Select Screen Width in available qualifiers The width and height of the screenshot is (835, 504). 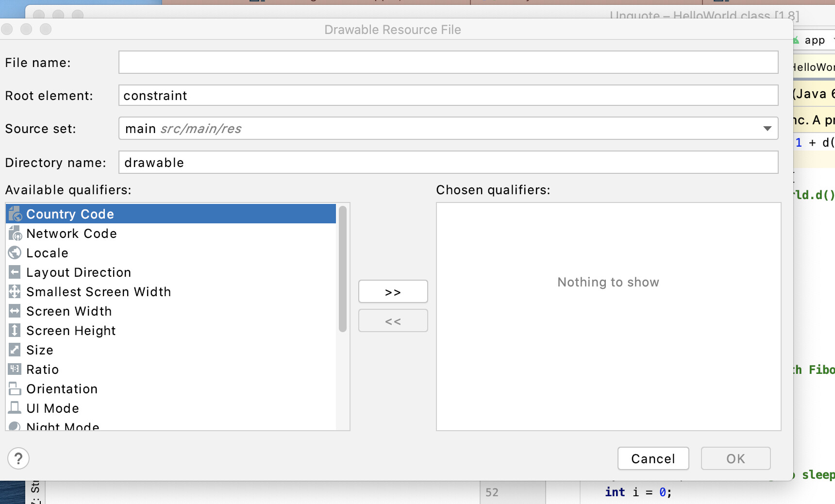click(x=69, y=311)
